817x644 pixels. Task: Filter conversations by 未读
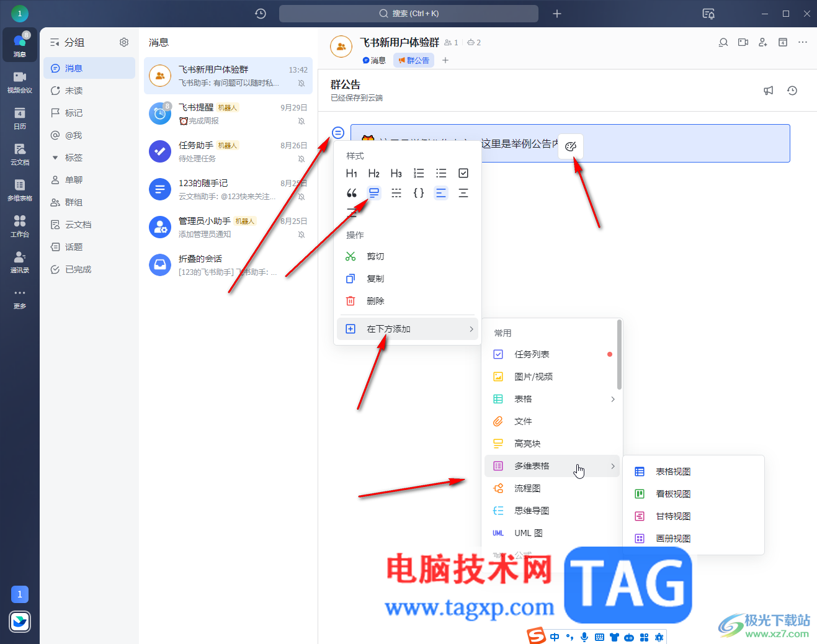tap(89, 91)
